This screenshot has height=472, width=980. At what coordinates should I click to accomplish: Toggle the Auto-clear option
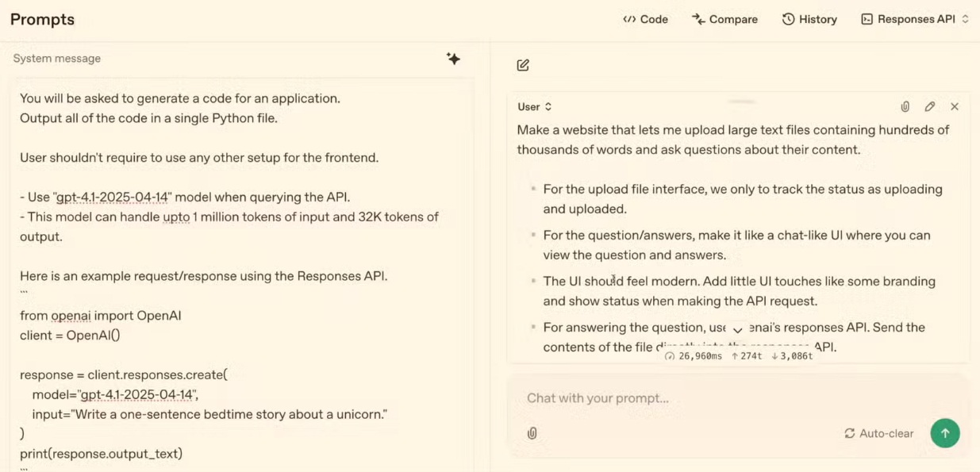point(878,433)
